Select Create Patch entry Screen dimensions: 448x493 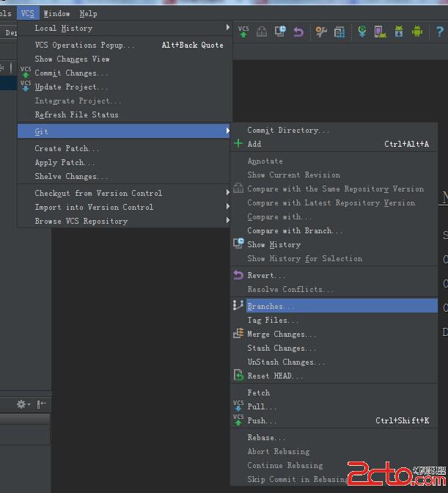point(125,148)
